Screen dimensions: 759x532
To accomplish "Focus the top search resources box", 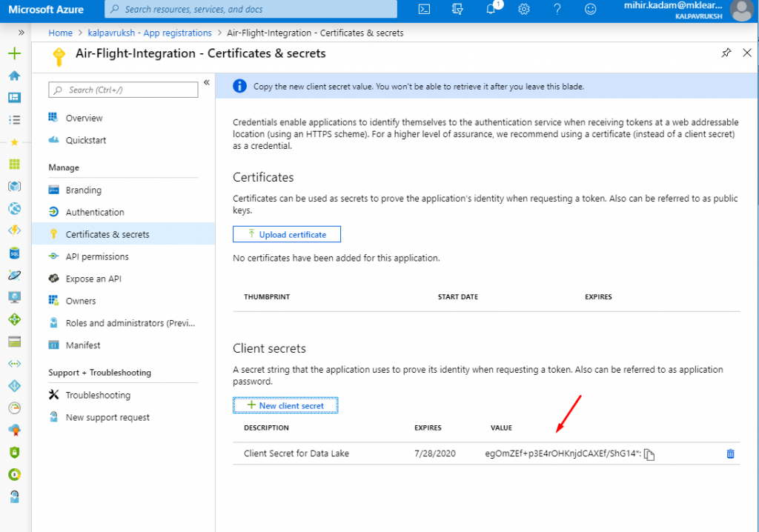I will tap(251, 9).
